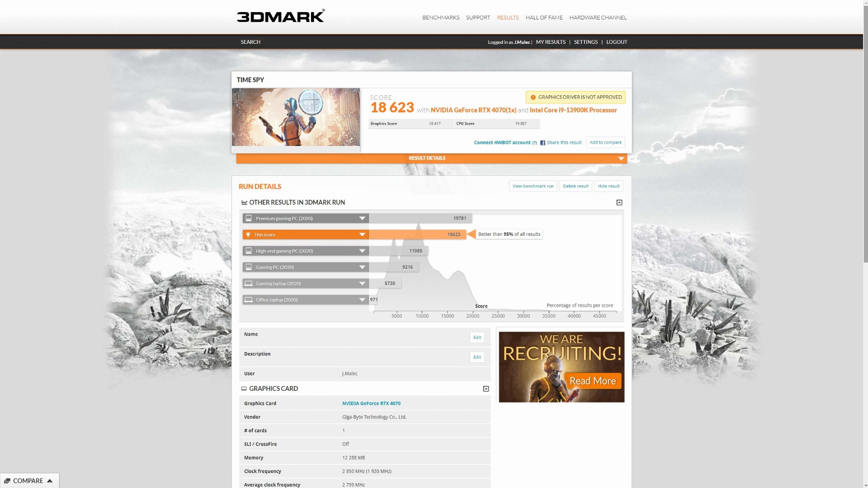Open Intel Core i9-13900K Processor link
868x488 pixels.
pos(573,110)
